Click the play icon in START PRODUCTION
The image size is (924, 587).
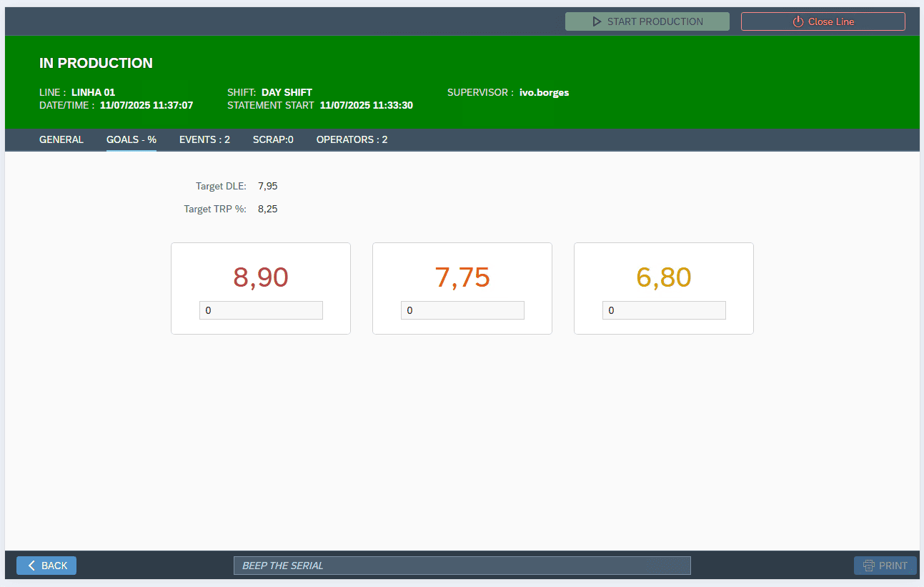click(597, 21)
